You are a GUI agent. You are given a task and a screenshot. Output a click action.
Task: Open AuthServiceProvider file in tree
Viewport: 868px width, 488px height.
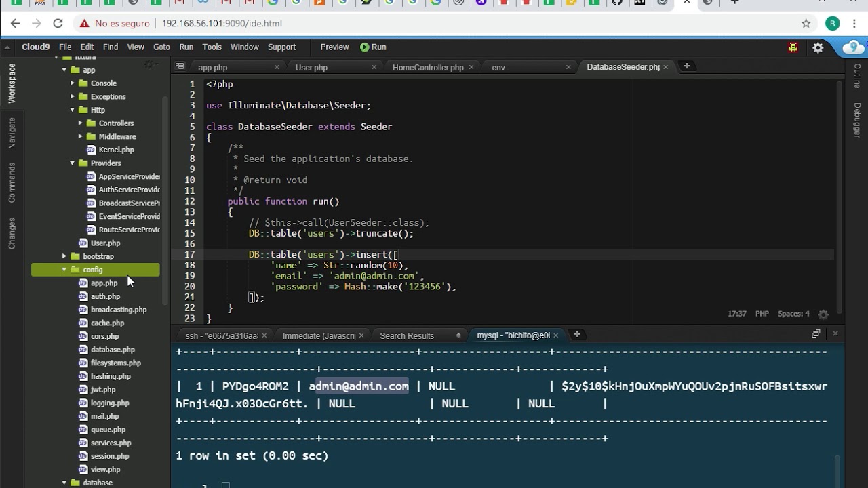coord(129,190)
